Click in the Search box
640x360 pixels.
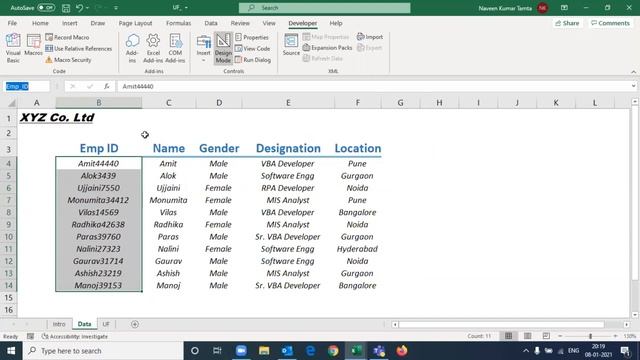click(x=324, y=8)
